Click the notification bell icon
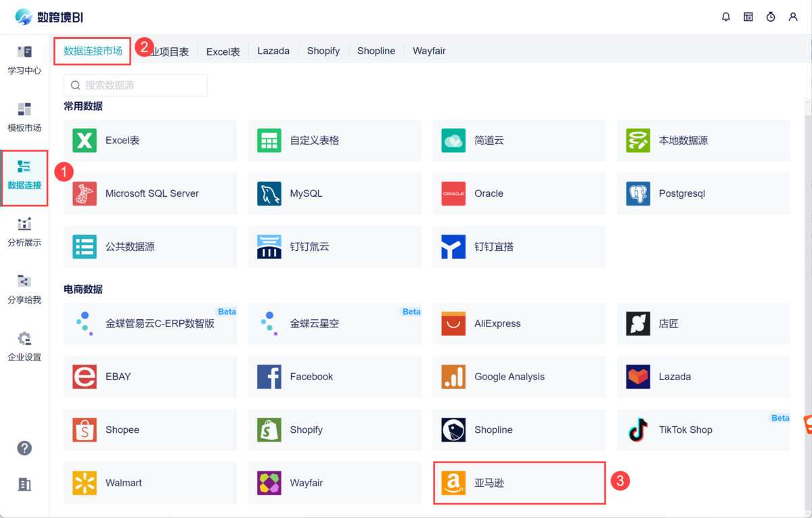 tap(726, 17)
